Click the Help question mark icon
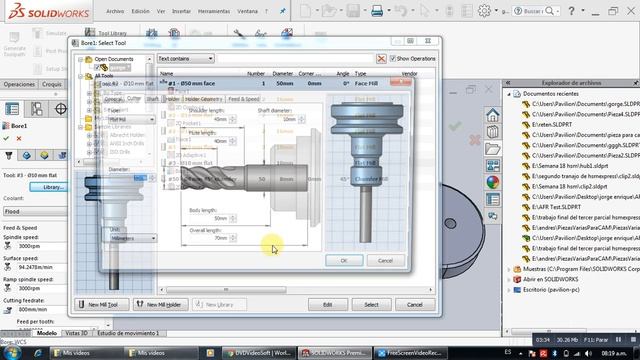The image size is (640, 360). tap(571, 11)
